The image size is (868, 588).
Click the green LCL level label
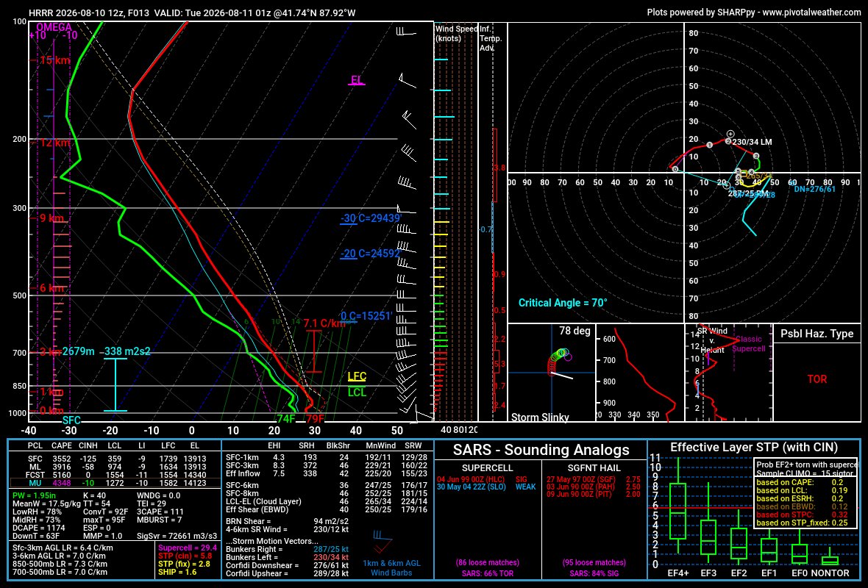pos(357,392)
